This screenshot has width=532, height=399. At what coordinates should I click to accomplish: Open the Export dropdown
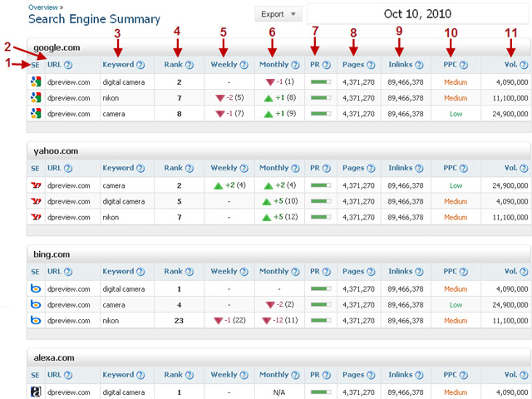280,14
